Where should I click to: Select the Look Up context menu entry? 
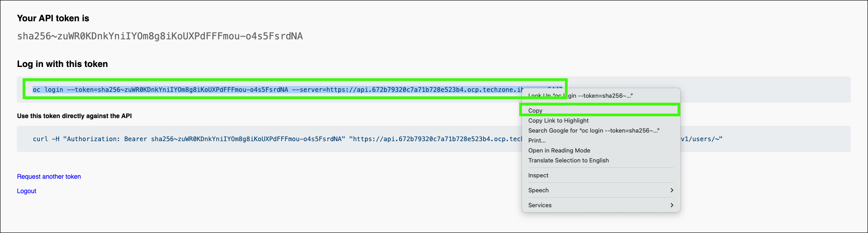580,95
